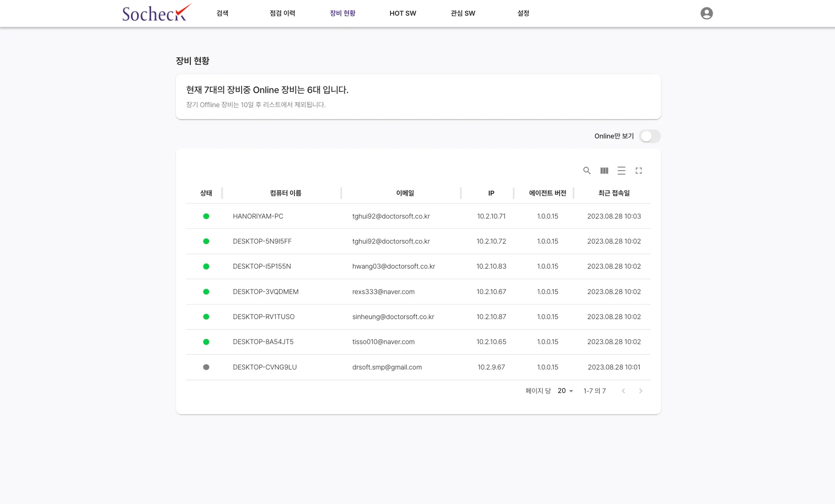Toggle full screen table view icon
The height and width of the screenshot is (504, 835).
(638, 170)
